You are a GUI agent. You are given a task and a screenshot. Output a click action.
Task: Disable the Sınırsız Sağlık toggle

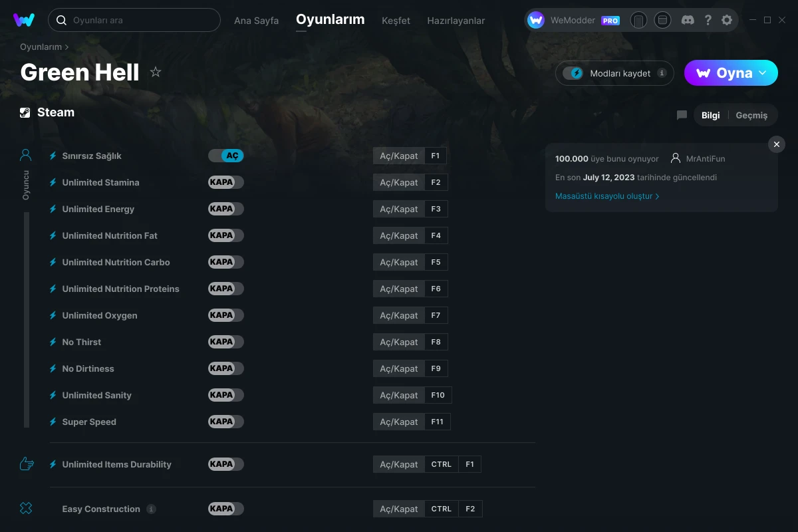(x=226, y=156)
